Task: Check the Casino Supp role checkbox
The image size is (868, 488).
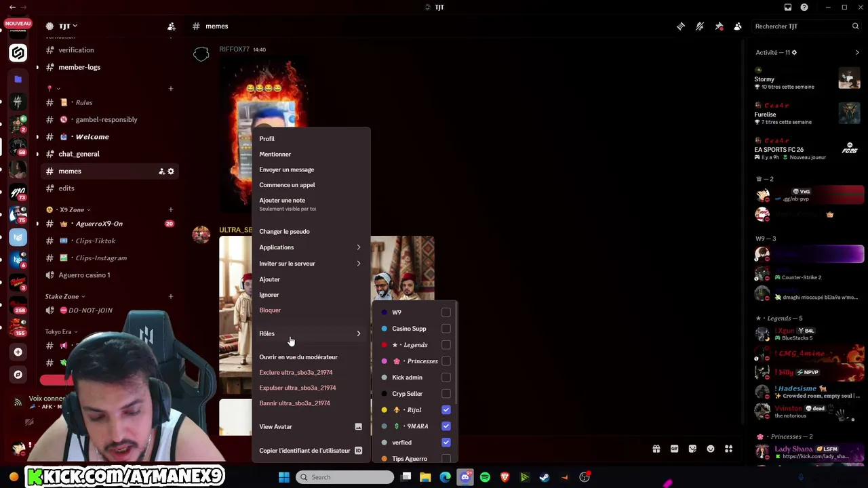Action: tap(446, 329)
